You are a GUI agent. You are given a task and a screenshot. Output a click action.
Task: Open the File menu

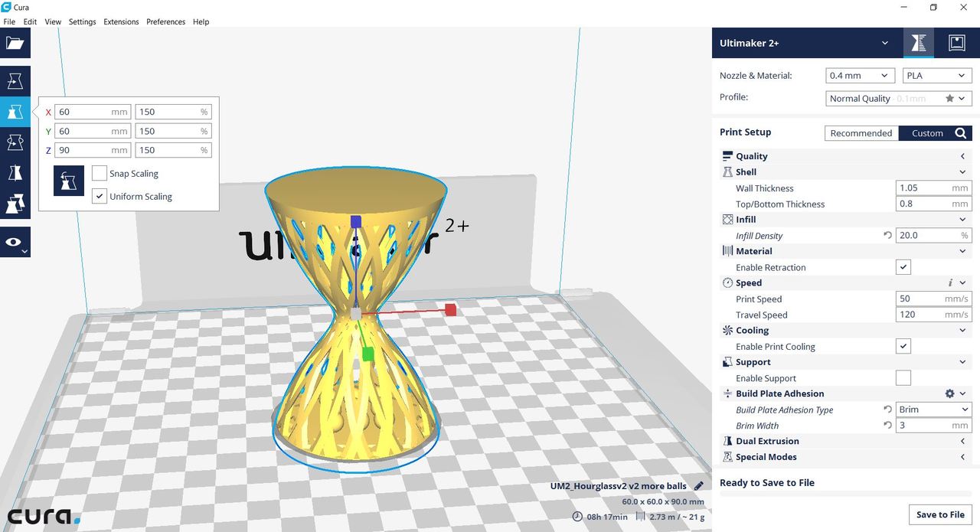[9, 21]
